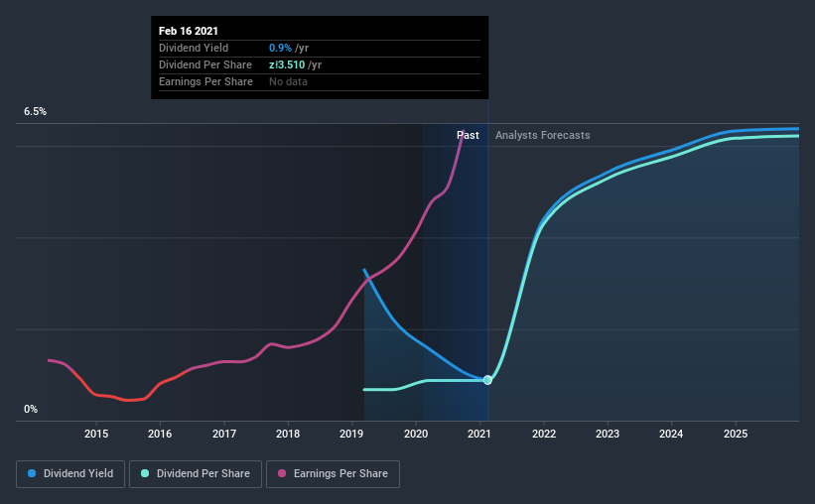The width and height of the screenshot is (815, 504).
Task: Click the 0% y-axis label
Action: [x=31, y=409]
